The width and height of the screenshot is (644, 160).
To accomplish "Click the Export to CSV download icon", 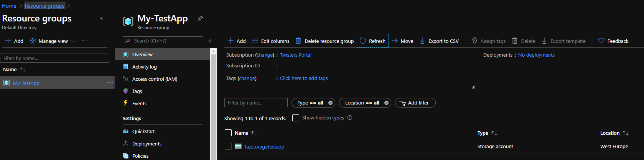I will [422, 41].
